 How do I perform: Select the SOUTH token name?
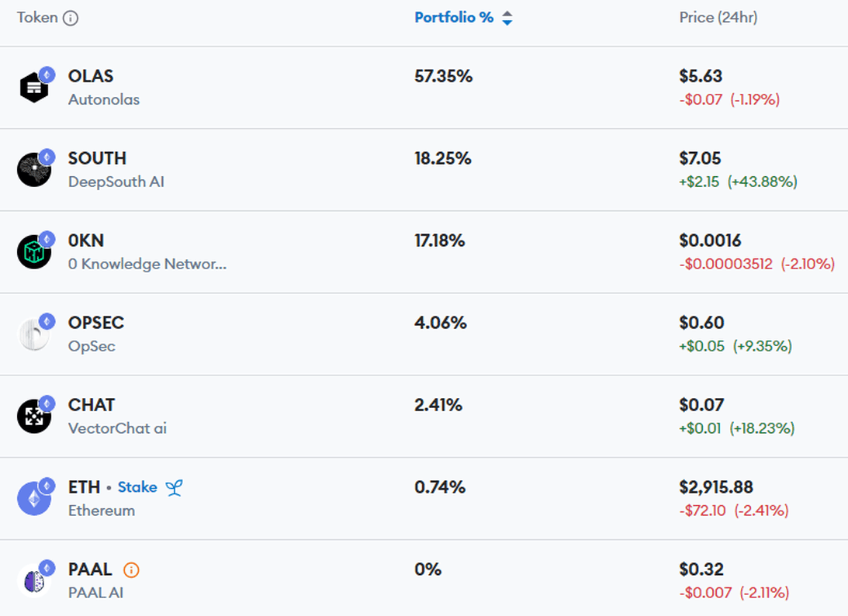tap(97, 158)
